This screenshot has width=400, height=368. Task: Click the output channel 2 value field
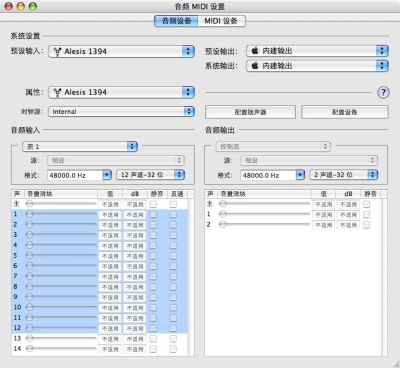coord(323,225)
